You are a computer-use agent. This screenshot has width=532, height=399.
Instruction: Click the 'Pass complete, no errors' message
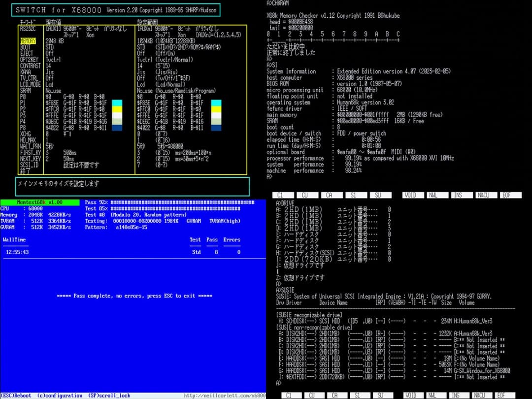[x=134, y=296]
